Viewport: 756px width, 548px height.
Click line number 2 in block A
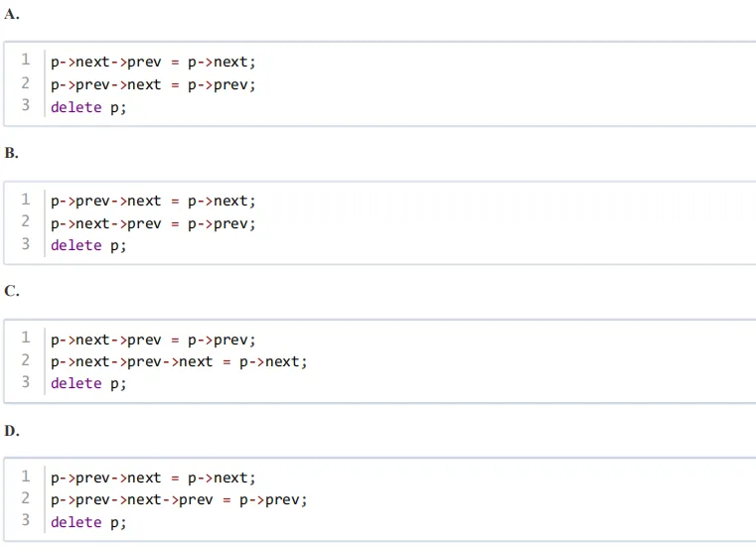point(26,83)
